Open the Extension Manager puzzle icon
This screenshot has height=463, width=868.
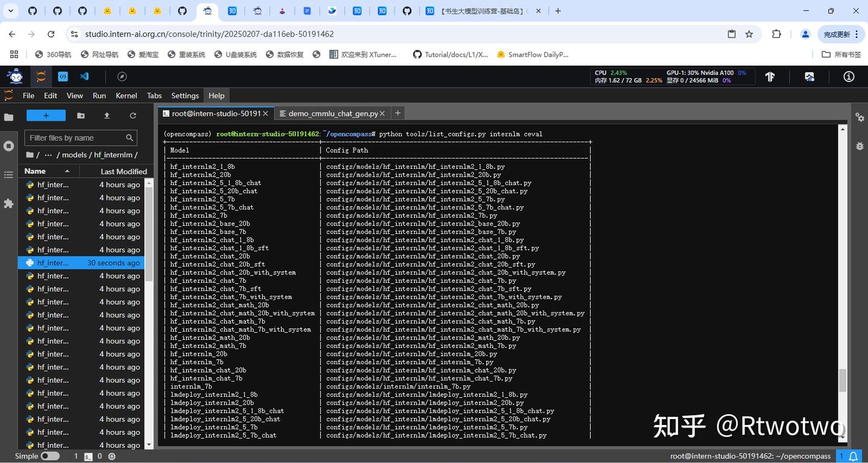pos(8,204)
